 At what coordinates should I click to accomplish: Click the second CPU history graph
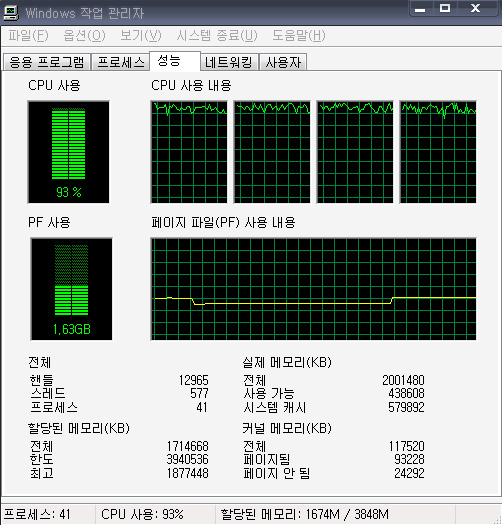[x=272, y=152]
